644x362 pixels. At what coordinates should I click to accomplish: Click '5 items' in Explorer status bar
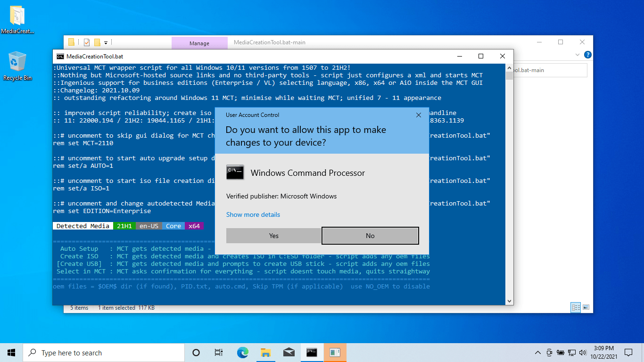(79, 308)
